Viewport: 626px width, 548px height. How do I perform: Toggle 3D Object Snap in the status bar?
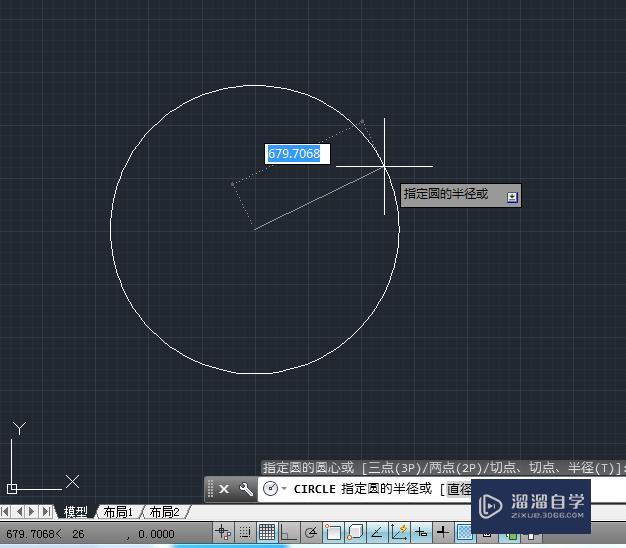click(x=355, y=532)
